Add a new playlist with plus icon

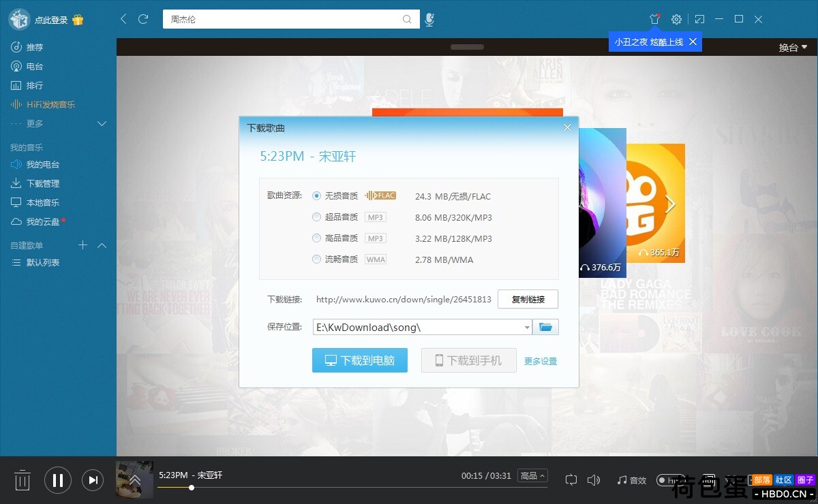82,245
